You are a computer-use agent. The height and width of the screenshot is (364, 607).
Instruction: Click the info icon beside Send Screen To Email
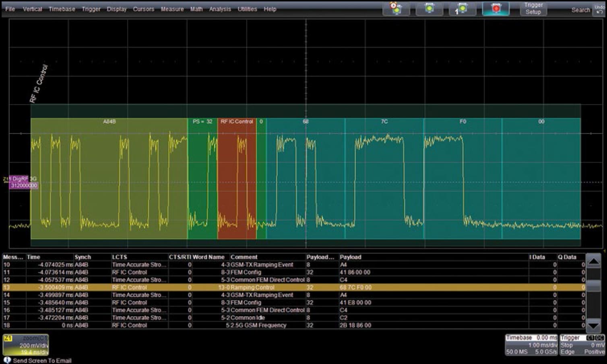[x=8, y=360]
